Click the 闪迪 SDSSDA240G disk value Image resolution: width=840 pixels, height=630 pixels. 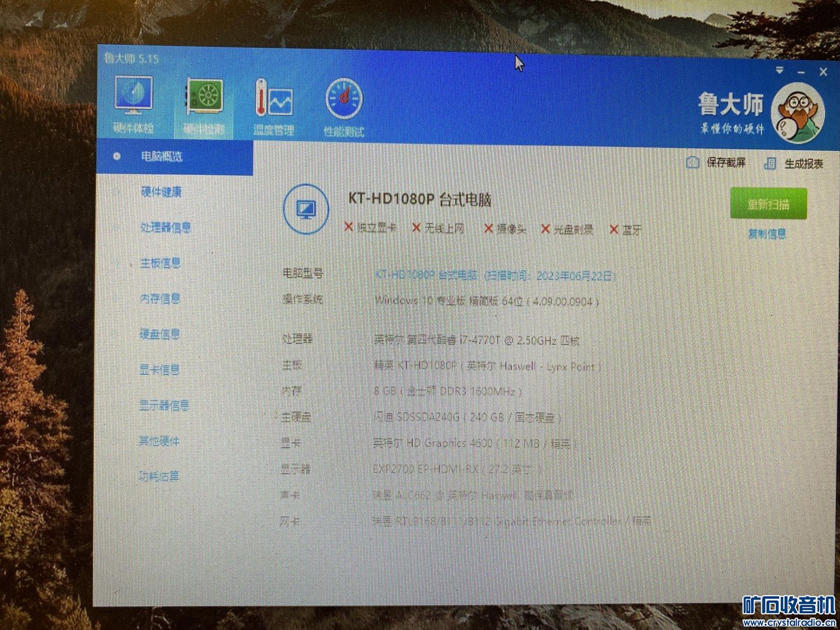467,417
